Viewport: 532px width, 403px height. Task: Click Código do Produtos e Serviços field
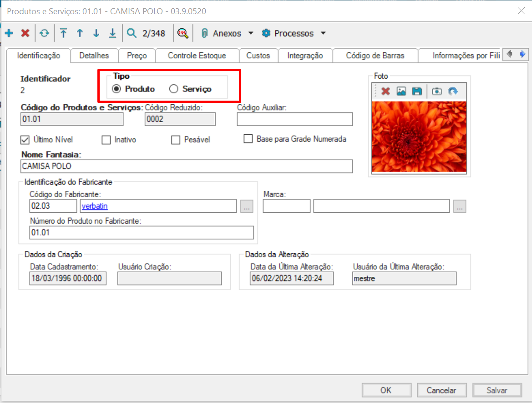(x=71, y=119)
